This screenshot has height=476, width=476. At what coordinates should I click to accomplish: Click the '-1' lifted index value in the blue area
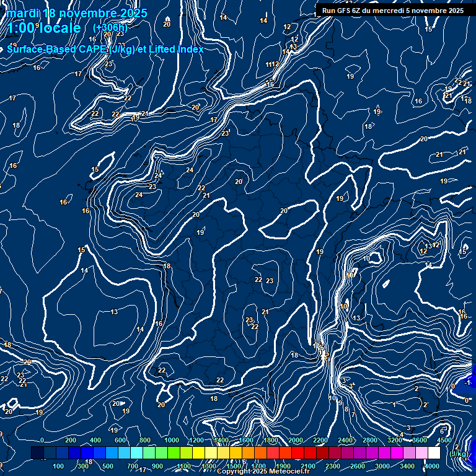click(x=468, y=382)
